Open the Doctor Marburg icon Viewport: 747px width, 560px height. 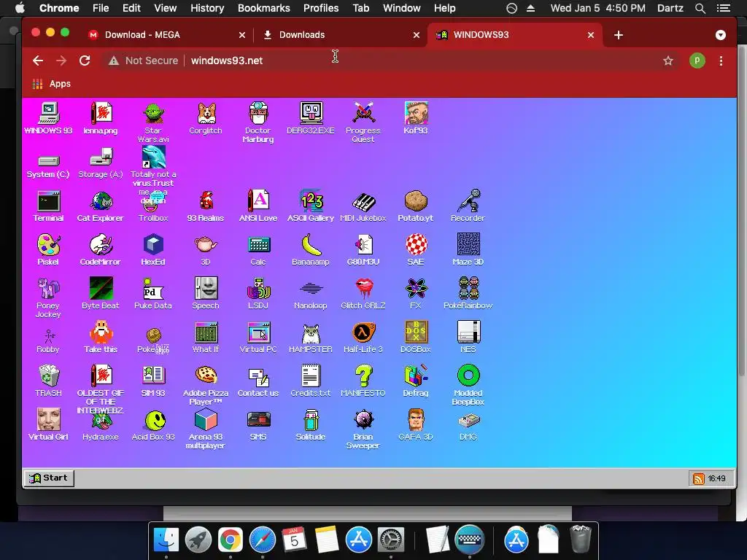258,122
